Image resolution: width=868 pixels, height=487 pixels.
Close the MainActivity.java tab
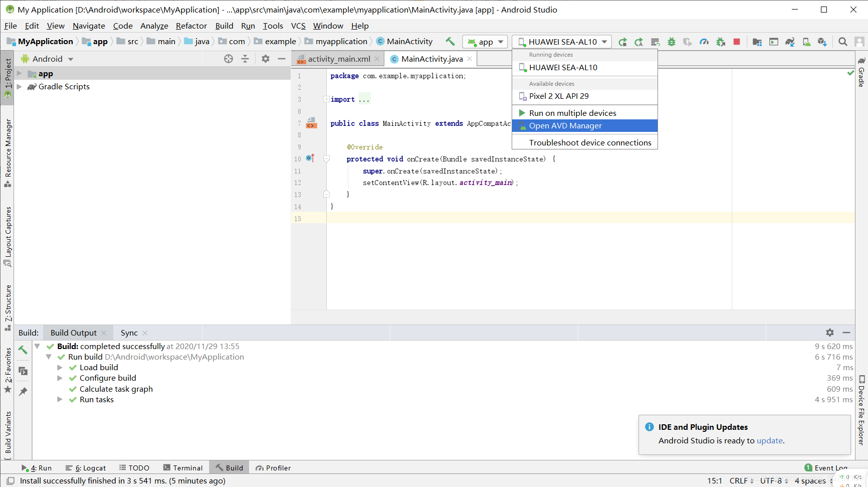(x=470, y=59)
